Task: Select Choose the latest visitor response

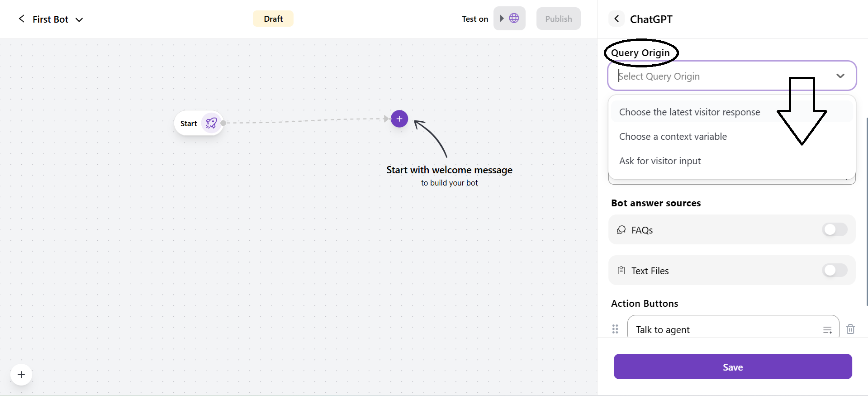Action: pos(689,112)
